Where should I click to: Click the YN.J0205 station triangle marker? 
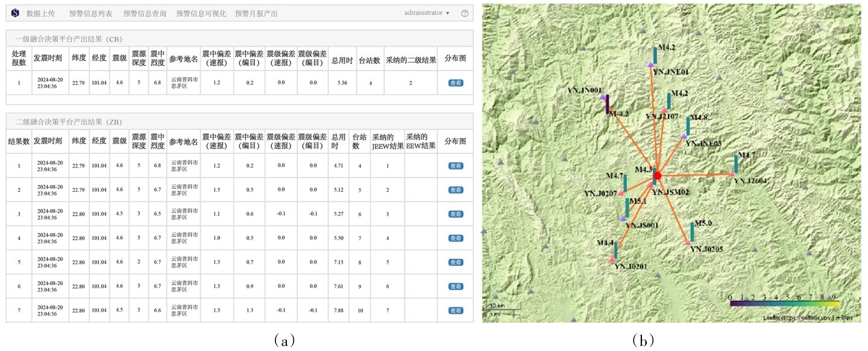[x=687, y=242]
